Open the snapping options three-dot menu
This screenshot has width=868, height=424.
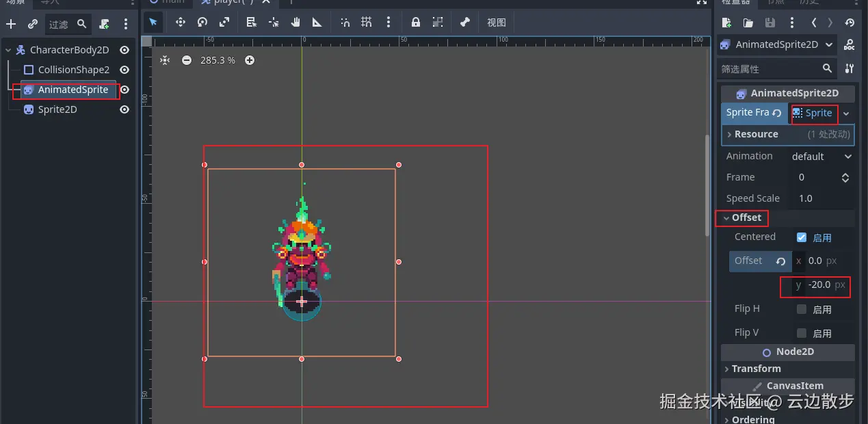pyautogui.click(x=389, y=22)
